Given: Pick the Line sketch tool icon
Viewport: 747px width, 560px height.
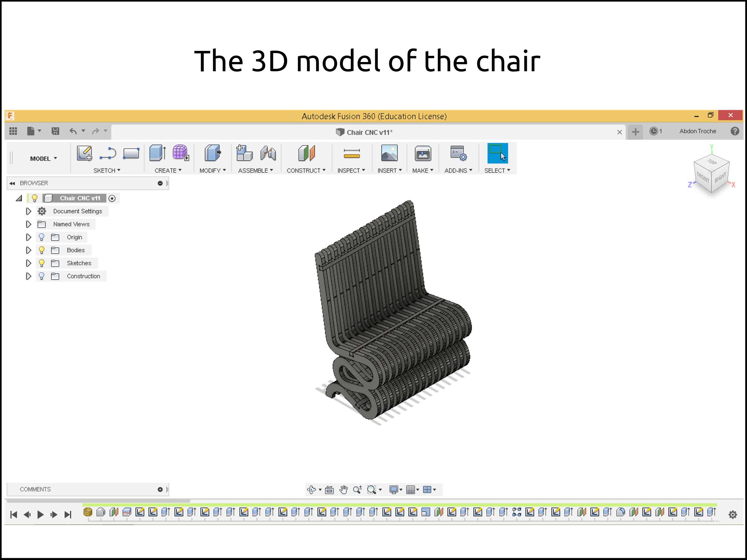Looking at the screenshot, I should 108,153.
